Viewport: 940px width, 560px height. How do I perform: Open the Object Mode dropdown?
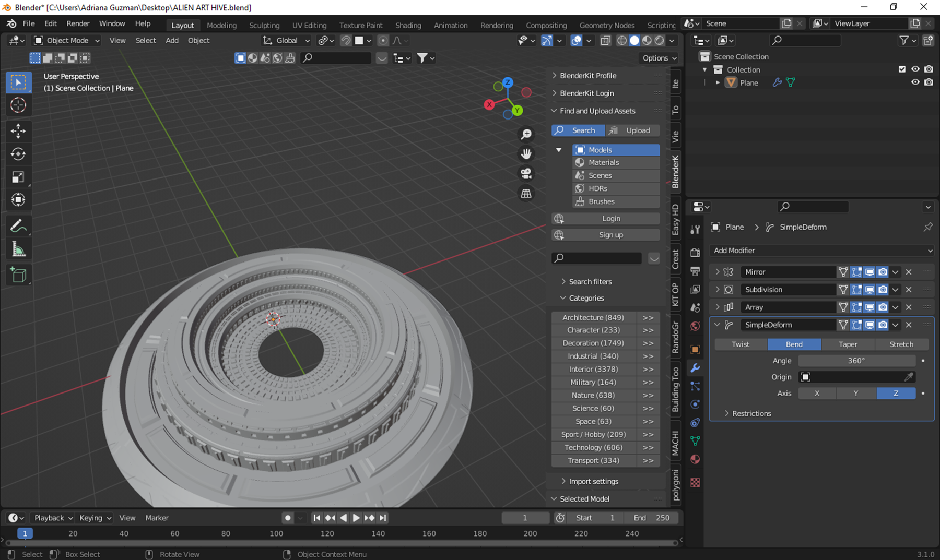pyautogui.click(x=67, y=40)
